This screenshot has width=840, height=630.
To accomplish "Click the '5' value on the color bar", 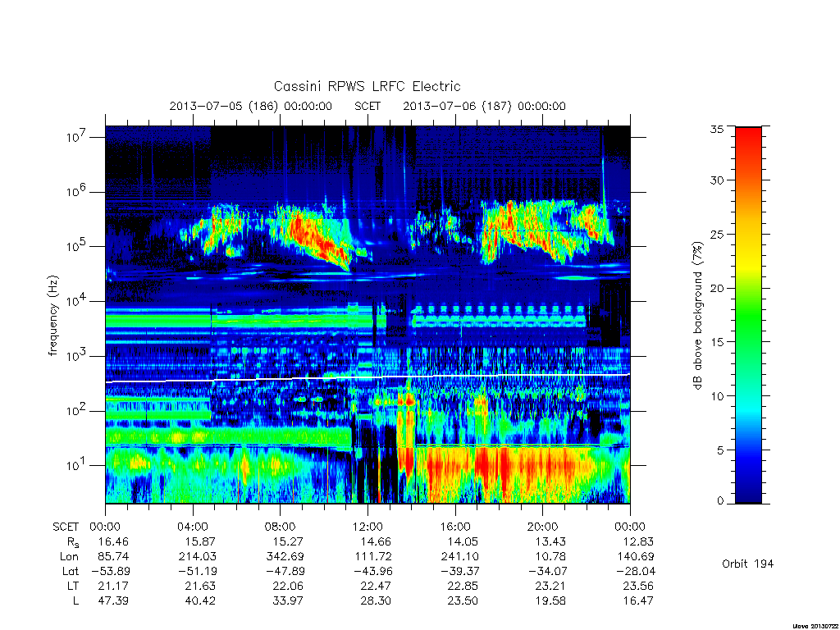I will click(x=720, y=450).
